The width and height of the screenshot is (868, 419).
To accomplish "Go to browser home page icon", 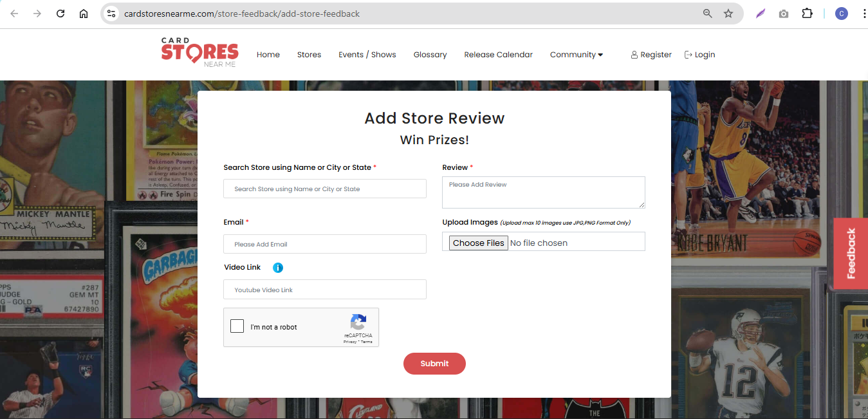I will tap(84, 14).
